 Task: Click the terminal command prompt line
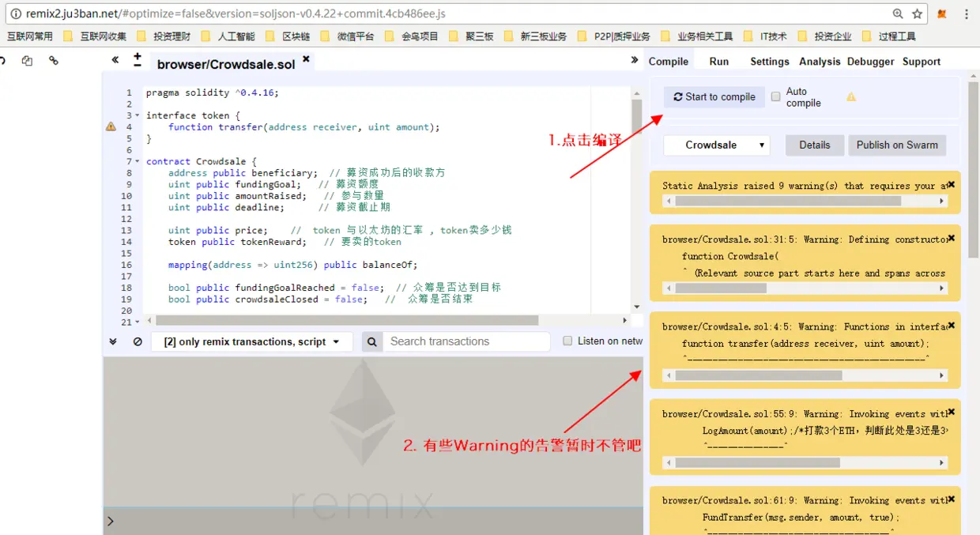(x=373, y=521)
